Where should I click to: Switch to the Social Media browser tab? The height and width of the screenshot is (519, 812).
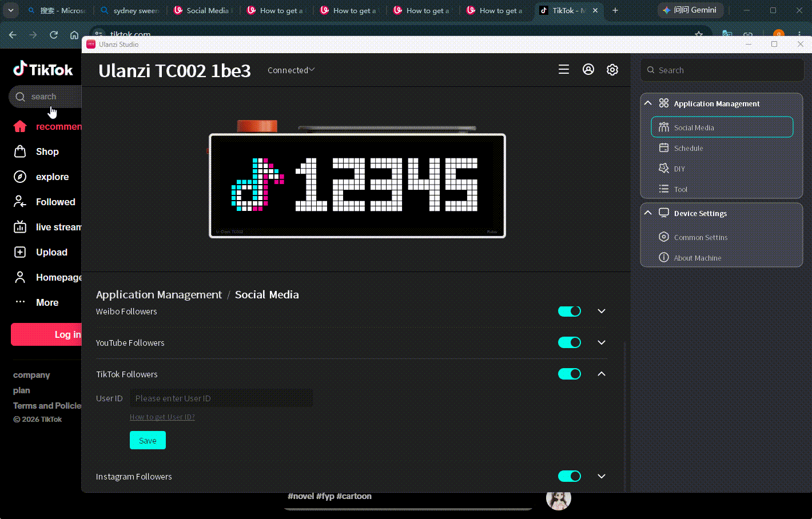pyautogui.click(x=203, y=10)
